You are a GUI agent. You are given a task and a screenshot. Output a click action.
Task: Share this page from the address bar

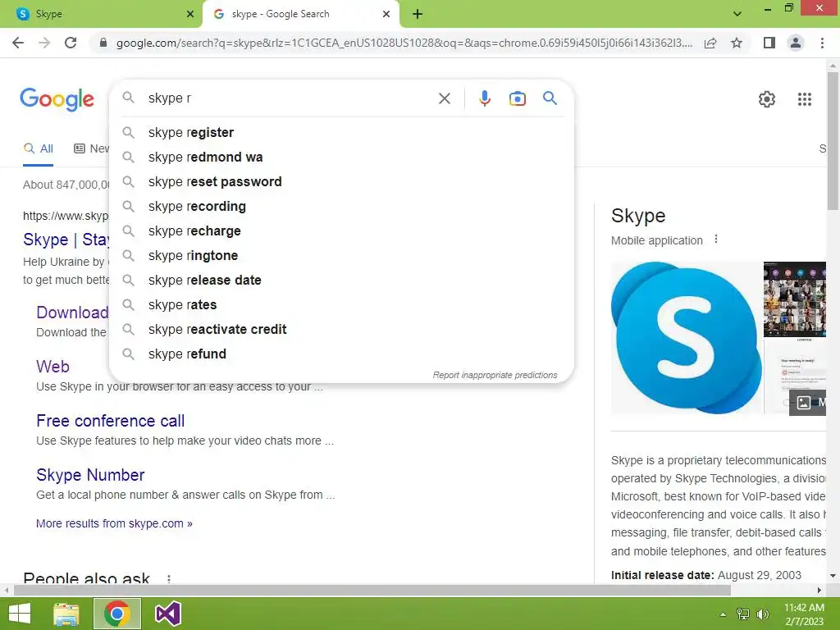point(710,43)
